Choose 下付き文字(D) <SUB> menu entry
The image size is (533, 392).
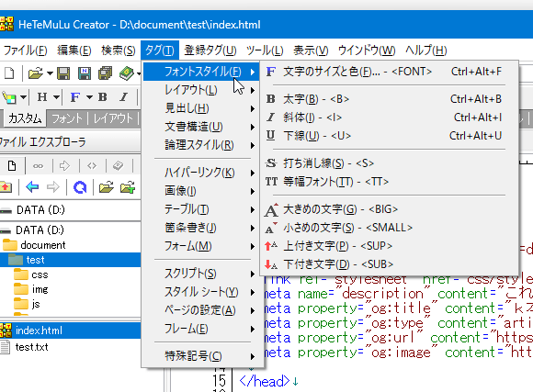(390, 264)
